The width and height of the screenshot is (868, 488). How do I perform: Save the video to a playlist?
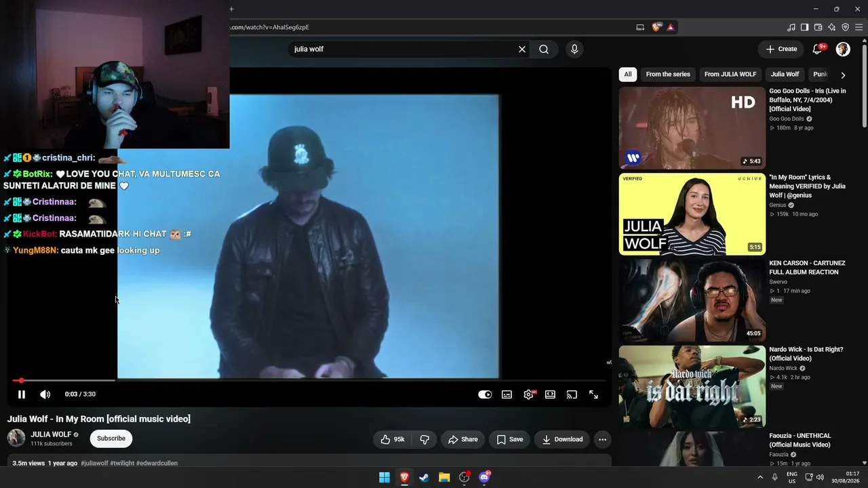510,439
